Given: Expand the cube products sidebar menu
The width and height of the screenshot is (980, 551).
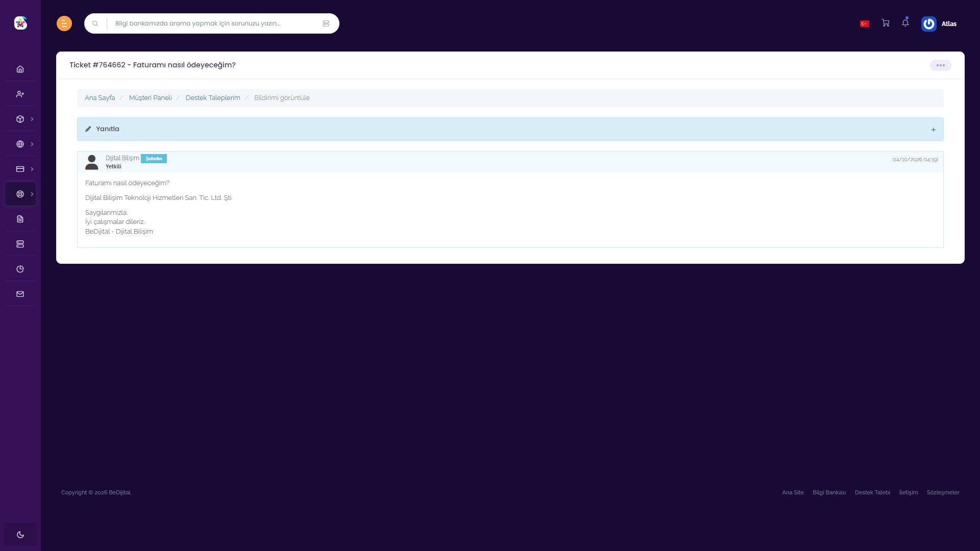Looking at the screenshot, I should (x=20, y=119).
